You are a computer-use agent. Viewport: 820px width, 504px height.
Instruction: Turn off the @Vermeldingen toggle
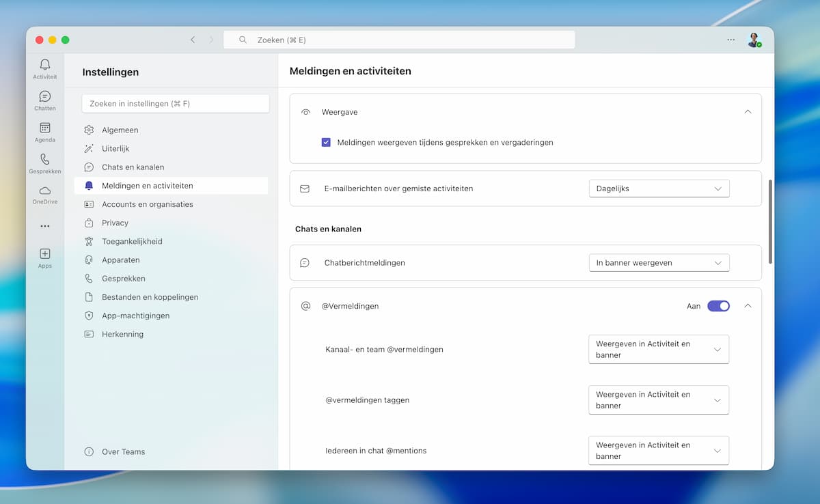pos(718,306)
